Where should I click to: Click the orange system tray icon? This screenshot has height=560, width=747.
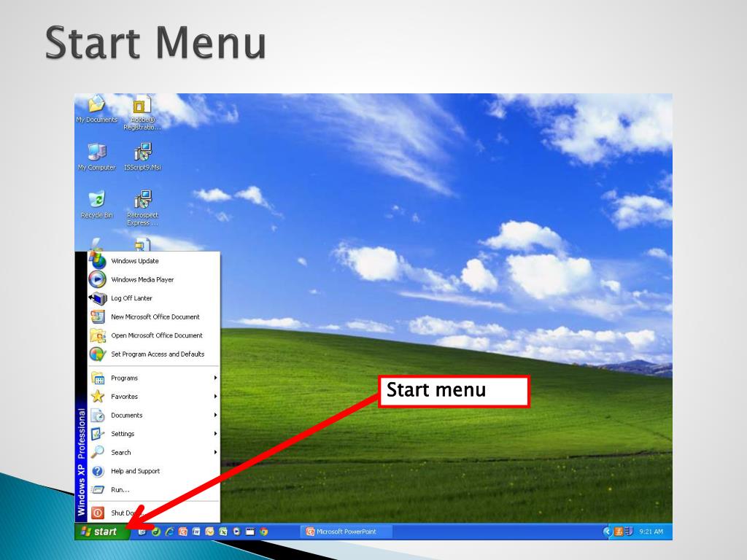(x=619, y=532)
